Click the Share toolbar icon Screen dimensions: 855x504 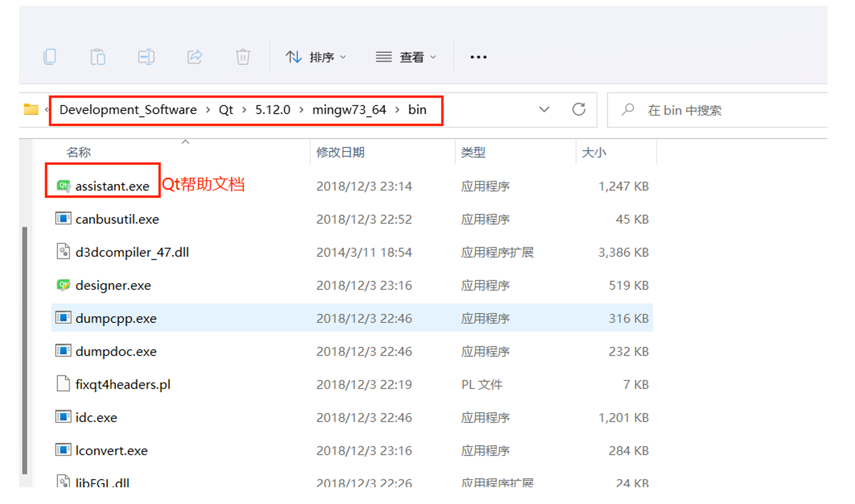click(x=195, y=57)
